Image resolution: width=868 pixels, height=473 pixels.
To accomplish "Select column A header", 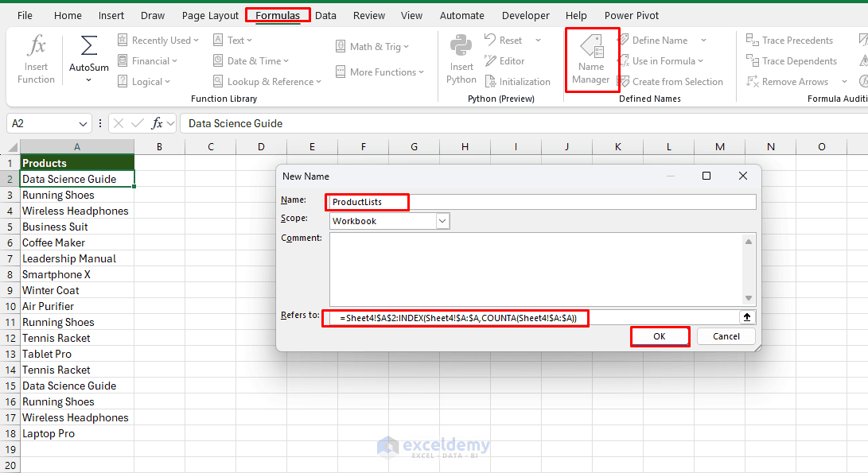I will (77, 146).
